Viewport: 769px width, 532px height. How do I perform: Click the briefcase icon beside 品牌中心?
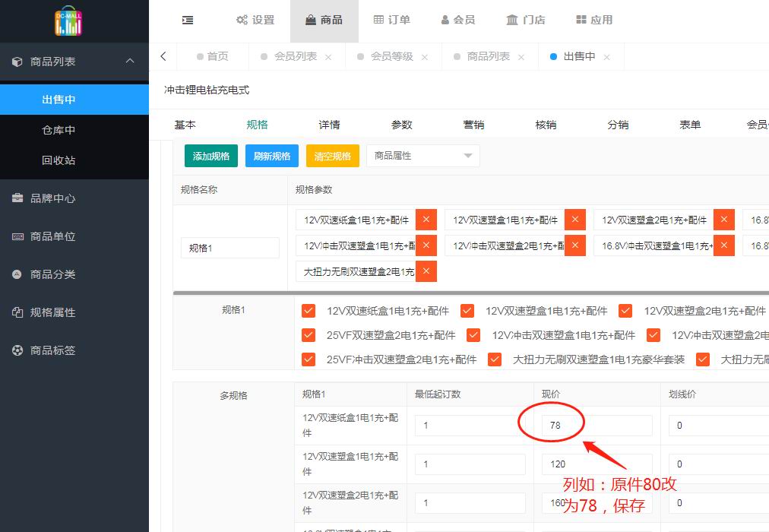[x=17, y=198]
